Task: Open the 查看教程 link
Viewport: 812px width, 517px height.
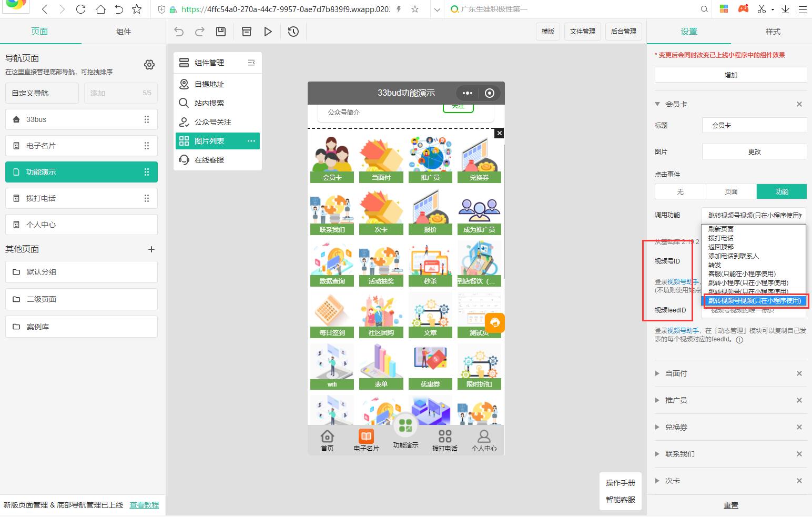Action: [144, 505]
